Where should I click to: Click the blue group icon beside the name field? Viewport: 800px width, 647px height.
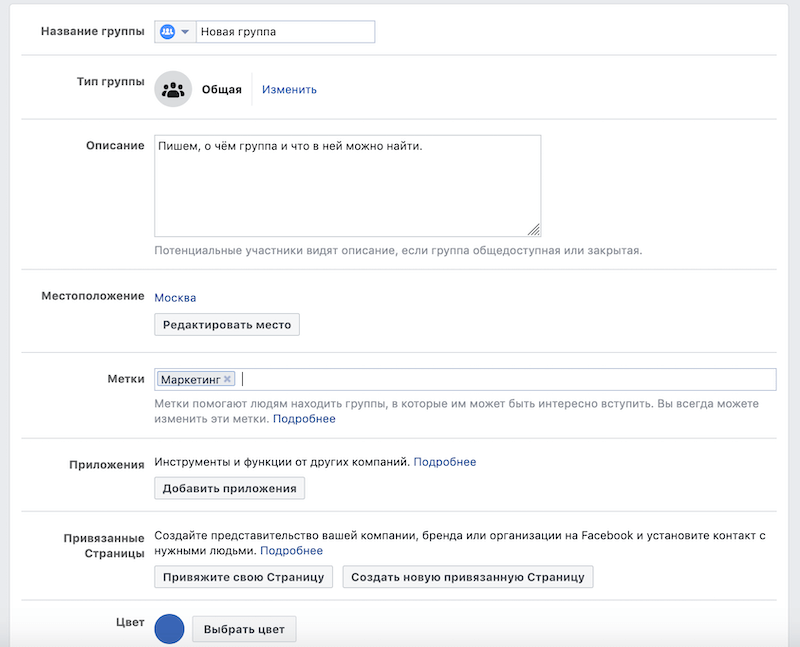[167, 32]
